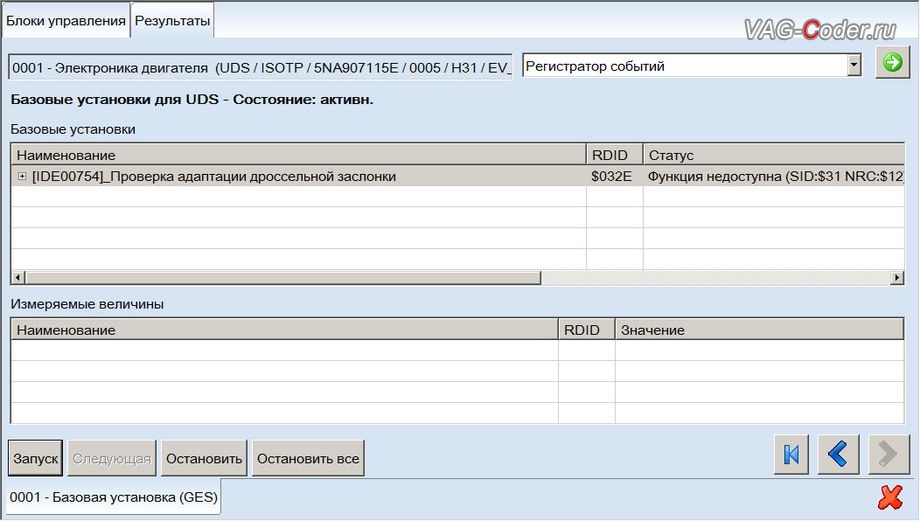Click the Следующая button
This screenshot has height=521, width=920.
111,458
